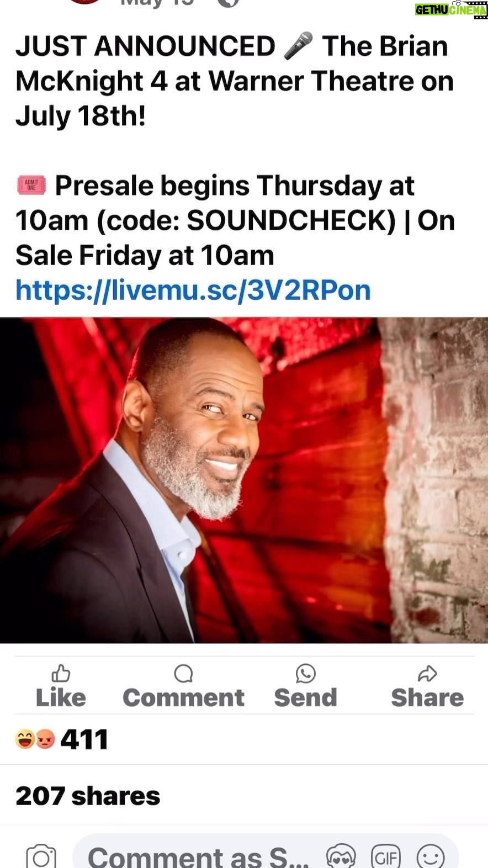Tap the thumbs-up Like icon
The width and height of the screenshot is (488, 868).
coord(61,674)
